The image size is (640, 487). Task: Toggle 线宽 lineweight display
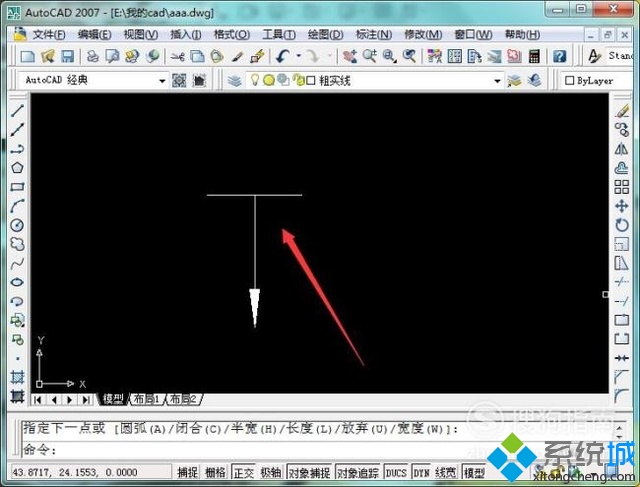coord(445,472)
